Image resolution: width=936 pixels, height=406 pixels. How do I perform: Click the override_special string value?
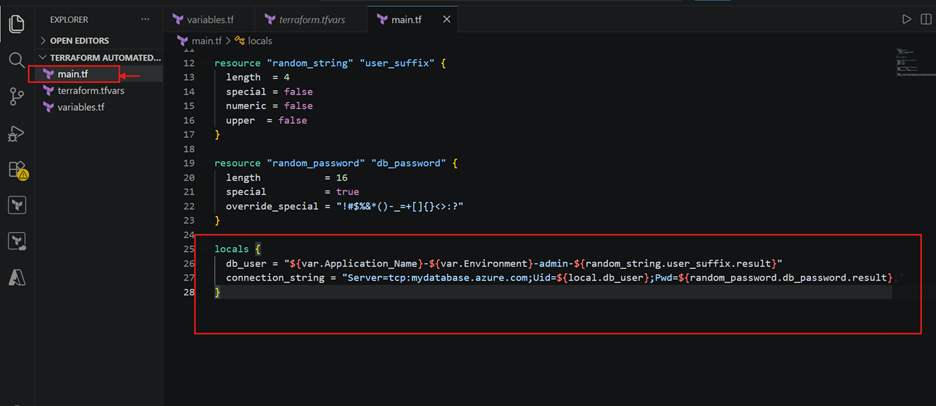point(400,206)
